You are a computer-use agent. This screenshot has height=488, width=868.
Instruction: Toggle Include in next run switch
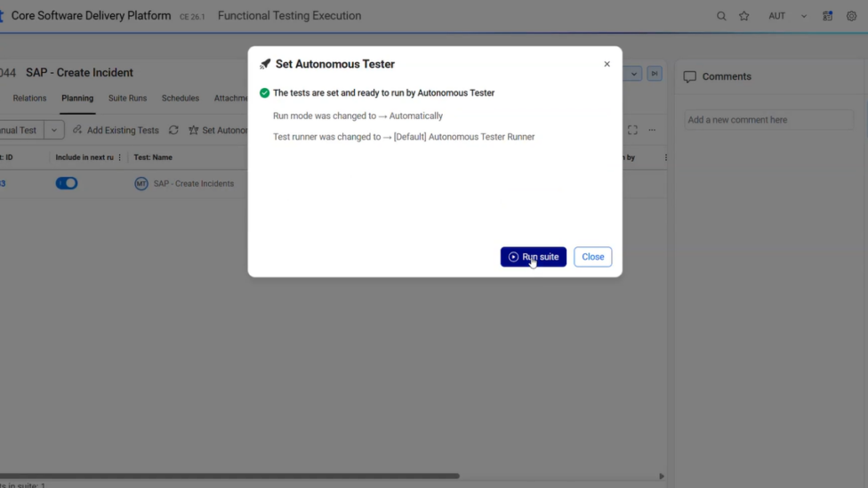[x=67, y=183]
